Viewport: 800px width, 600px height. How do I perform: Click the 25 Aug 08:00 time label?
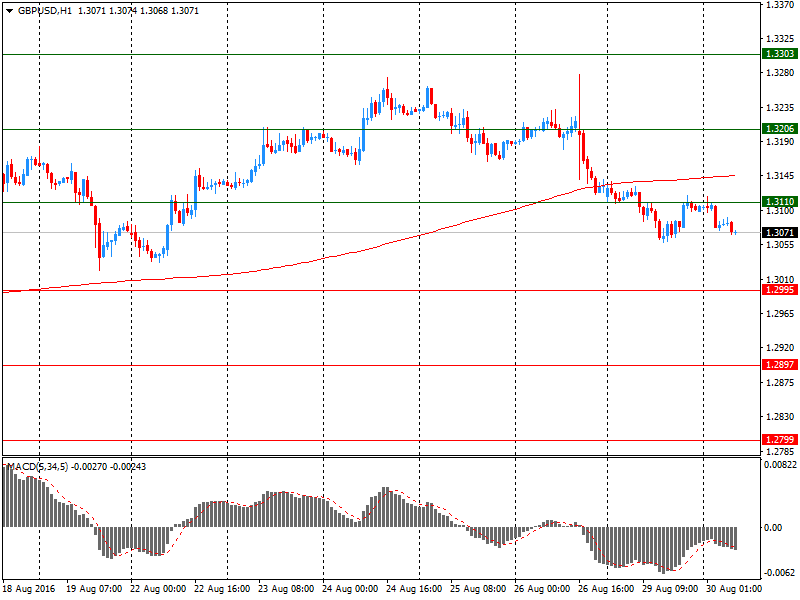(478, 589)
